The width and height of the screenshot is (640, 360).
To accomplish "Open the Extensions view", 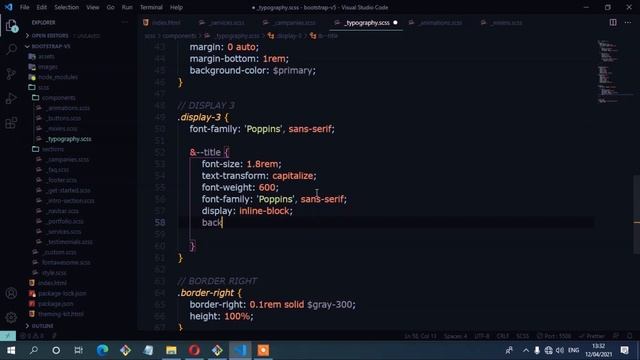I will coord(11,122).
